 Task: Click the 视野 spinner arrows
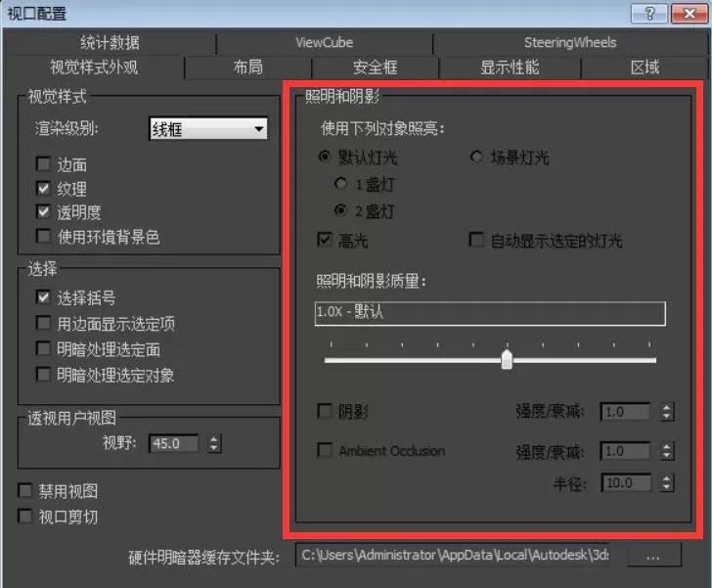point(214,443)
